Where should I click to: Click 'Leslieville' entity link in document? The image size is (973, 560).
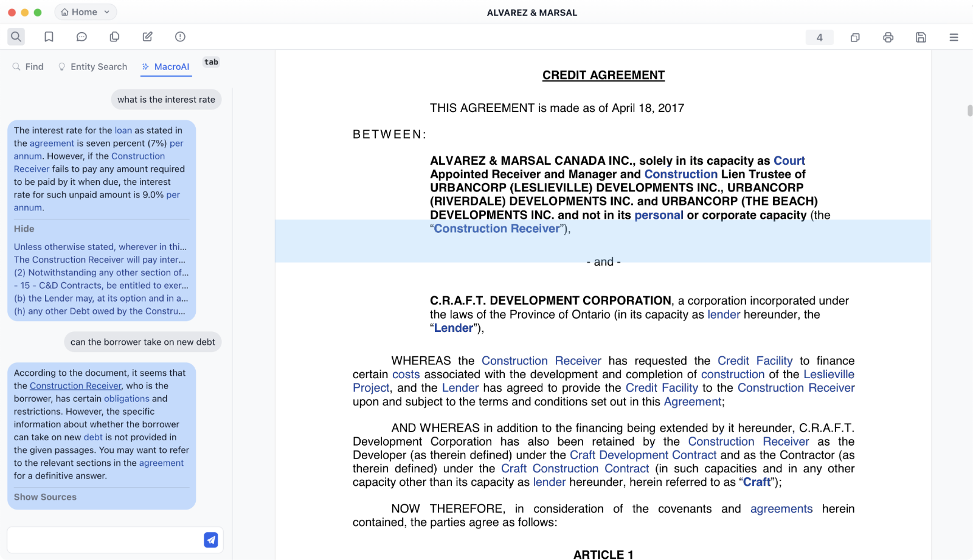tap(829, 374)
